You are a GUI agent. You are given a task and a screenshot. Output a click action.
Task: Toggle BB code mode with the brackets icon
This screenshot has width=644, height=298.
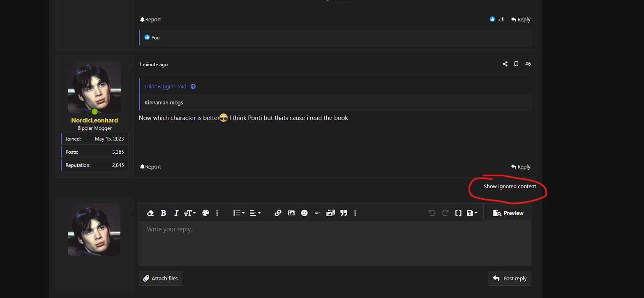coord(458,213)
